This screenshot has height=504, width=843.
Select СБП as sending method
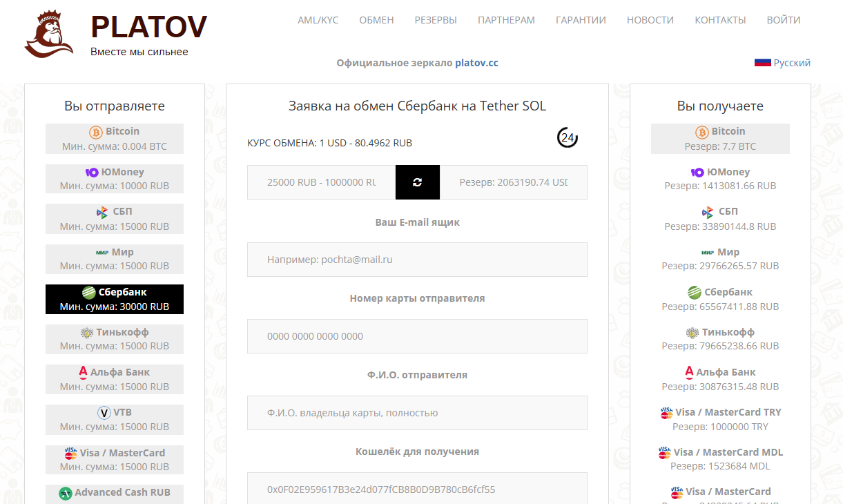pos(115,219)
